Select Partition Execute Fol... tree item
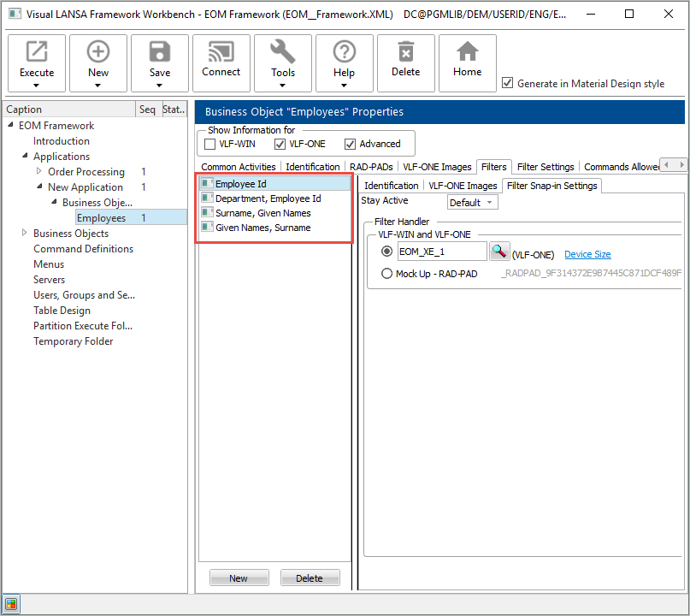This screenshot has width=690, height=616. click(x=83, y=326)
